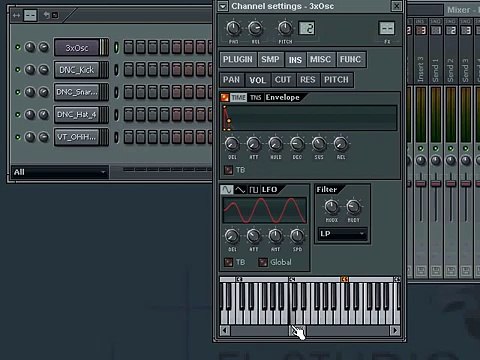Mute the DNC_Hat_4 channel green LED

coord(18,114)
